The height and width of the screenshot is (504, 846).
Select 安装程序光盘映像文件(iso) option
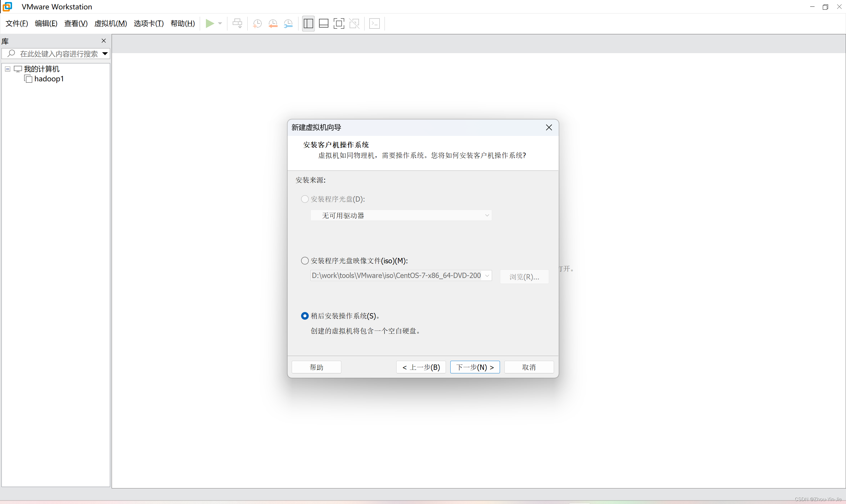coord(304,260)
